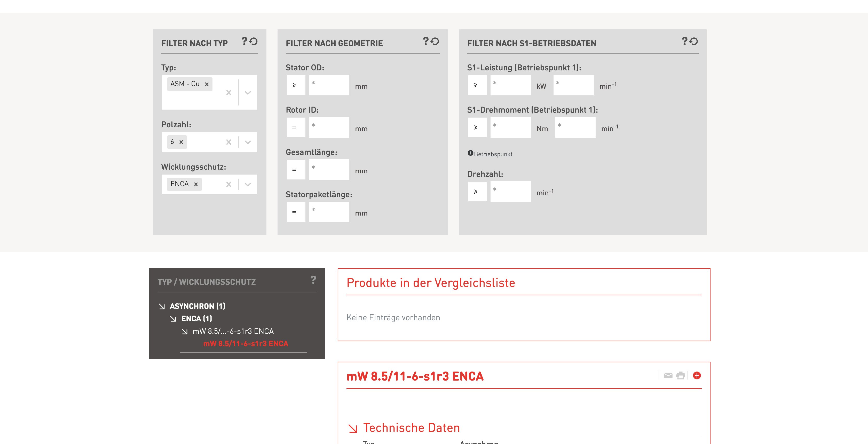Open help for Filter nach S1-Betriebsdaten
Screen dimensions: 868x444
coord(684,42)
